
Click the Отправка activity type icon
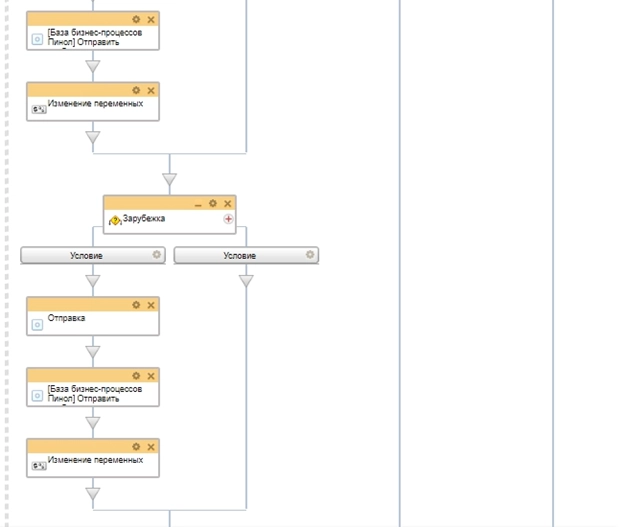click(38, 324)
